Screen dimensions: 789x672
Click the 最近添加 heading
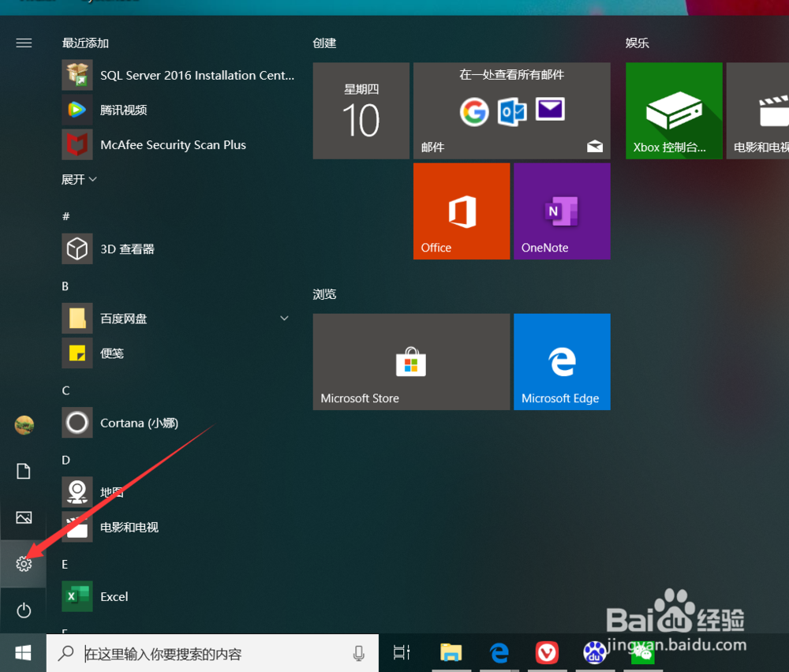[85, 43]
